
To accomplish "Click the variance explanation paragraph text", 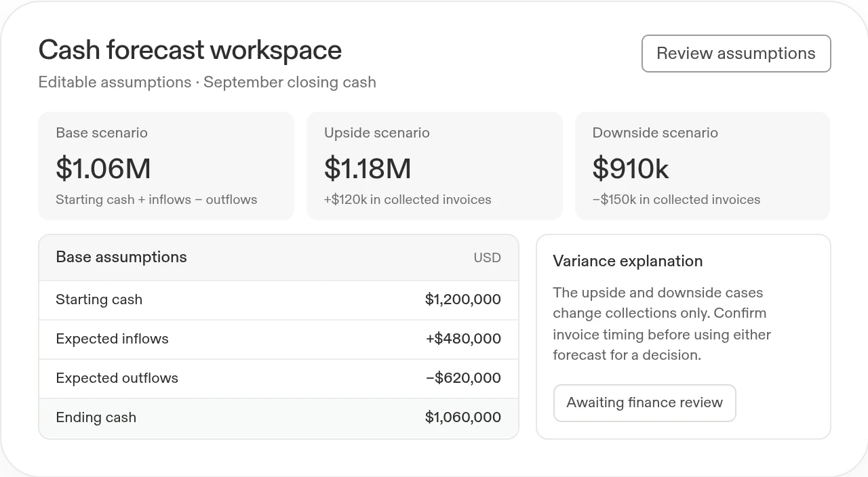I will (662, 324).
